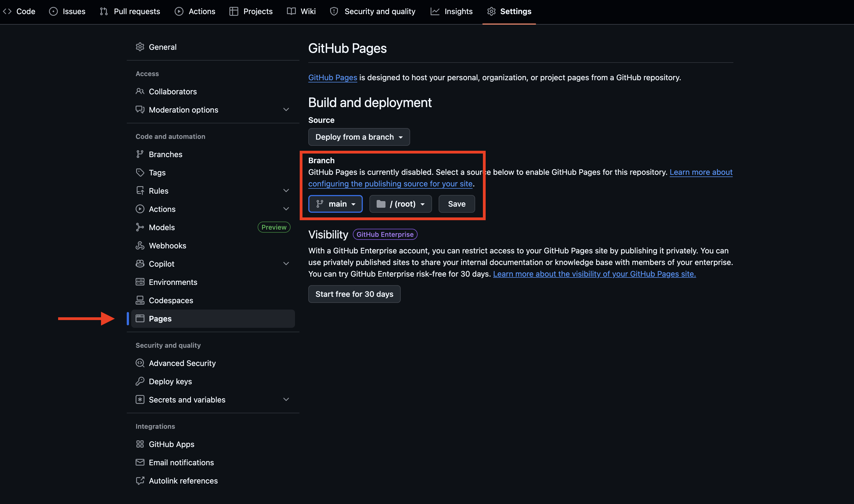Click the Pull requests icon
Image resolution: width=854 pixels, height=504 pixels.
103,11
